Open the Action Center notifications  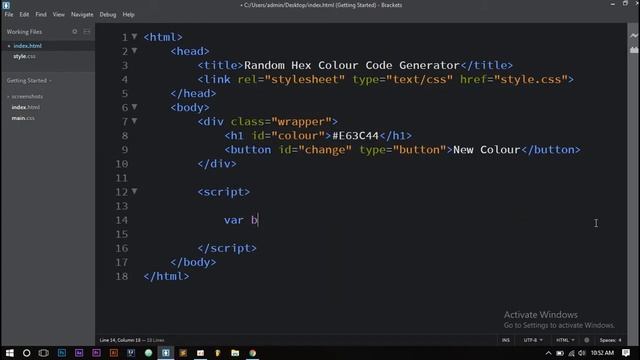click(x=626, y=353)
